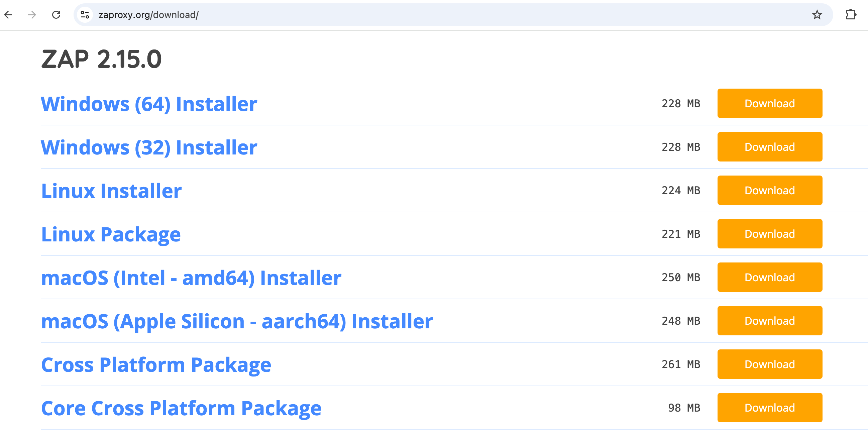Download the Windows (64) Installer
The height and width of the screenshot is (432, 868).
point(769,104)
